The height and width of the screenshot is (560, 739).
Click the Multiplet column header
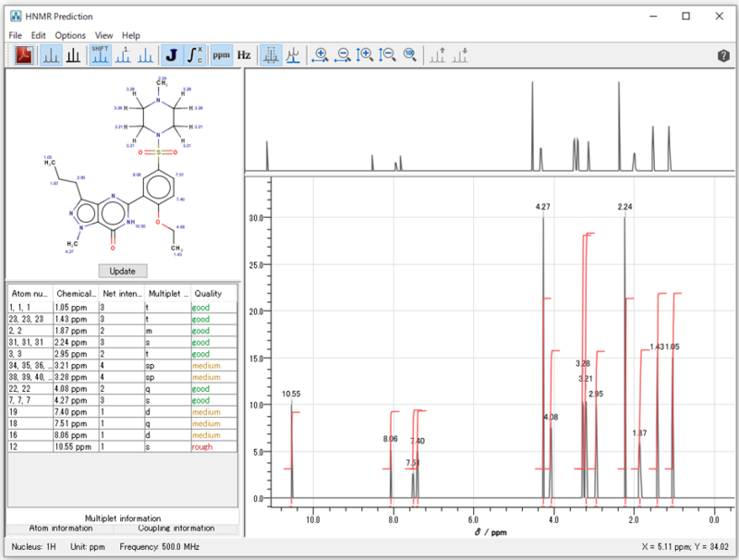point(168,293)
